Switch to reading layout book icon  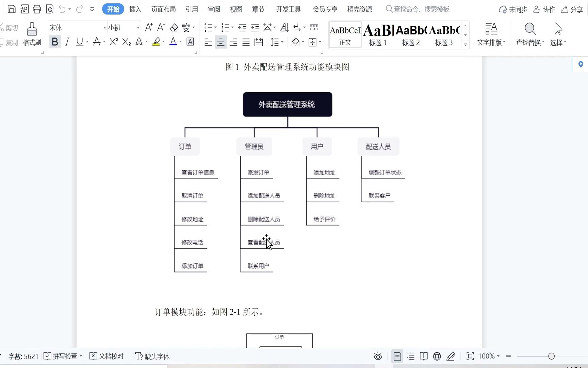[424, 356]
